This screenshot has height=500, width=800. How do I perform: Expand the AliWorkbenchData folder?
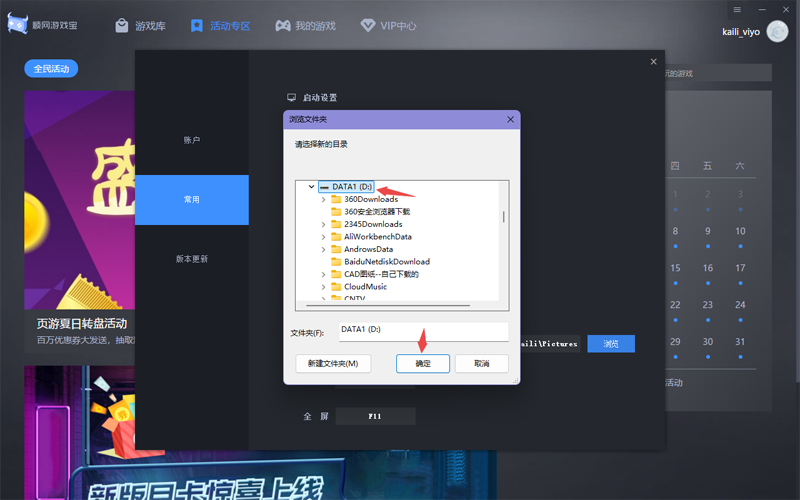click(x=323, y=237)
